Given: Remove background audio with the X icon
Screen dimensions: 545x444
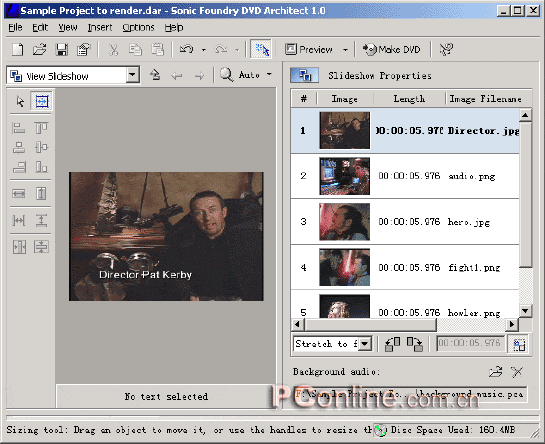Looking at the screenshot, I should [517, 372].
